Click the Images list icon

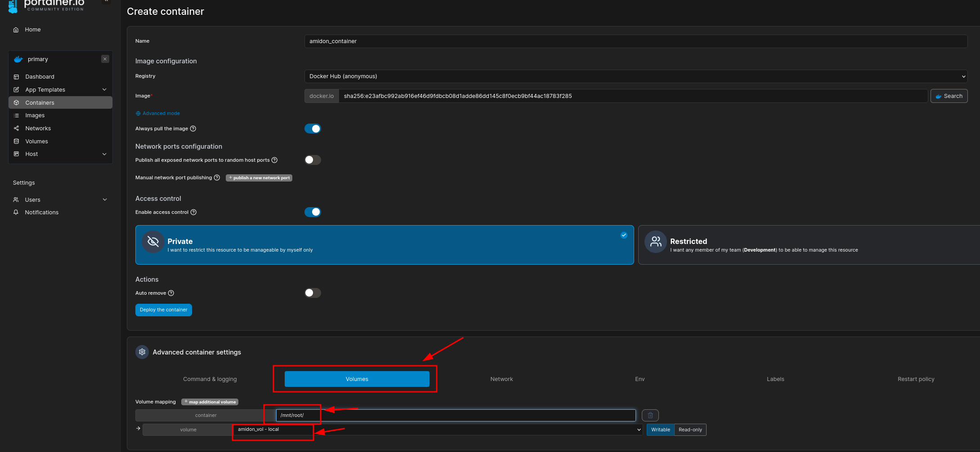16,115
